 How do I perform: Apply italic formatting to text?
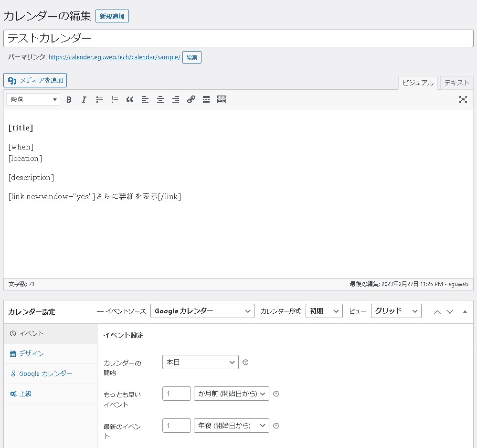coord(84,99)
